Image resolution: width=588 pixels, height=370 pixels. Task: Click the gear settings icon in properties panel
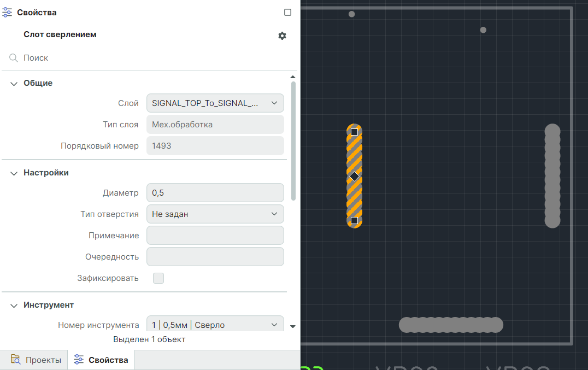282,36
